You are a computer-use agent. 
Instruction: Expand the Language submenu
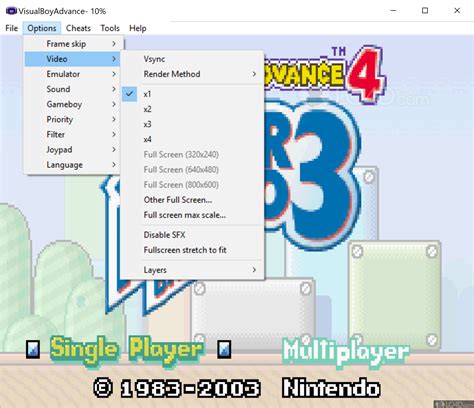tap(72, 165)
